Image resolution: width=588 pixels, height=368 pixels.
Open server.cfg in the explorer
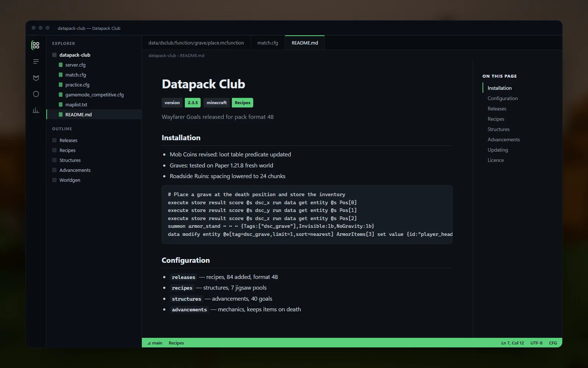click(94, 65)
